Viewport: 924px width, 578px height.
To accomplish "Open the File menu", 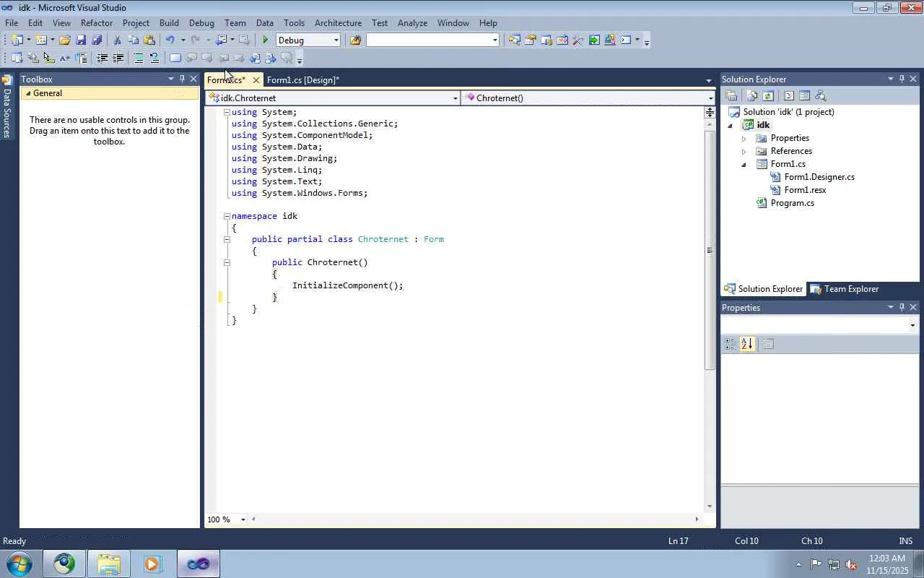I will click(x=12, y=23).
